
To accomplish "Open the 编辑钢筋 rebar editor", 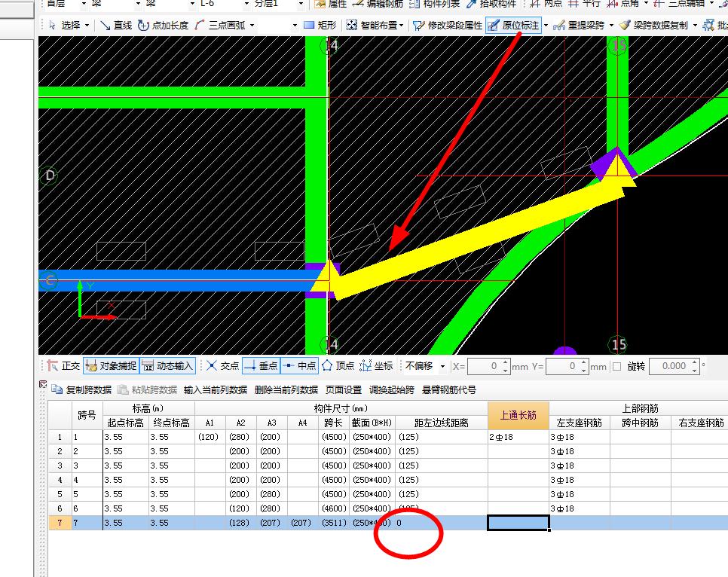I will click(378, 4).
